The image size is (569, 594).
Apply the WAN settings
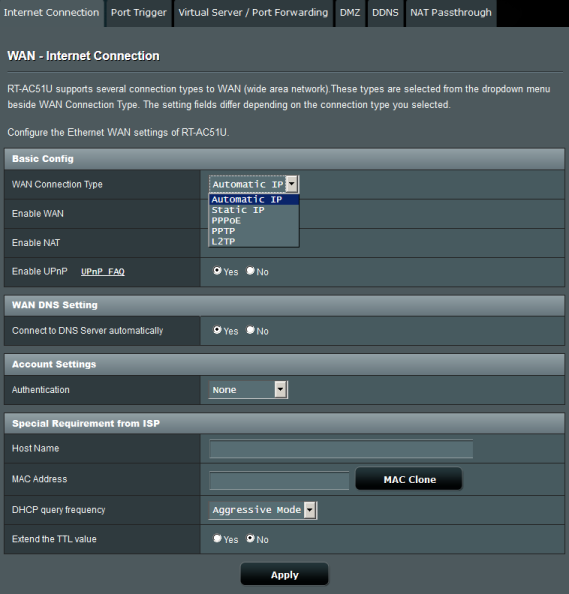click(284, 575)
